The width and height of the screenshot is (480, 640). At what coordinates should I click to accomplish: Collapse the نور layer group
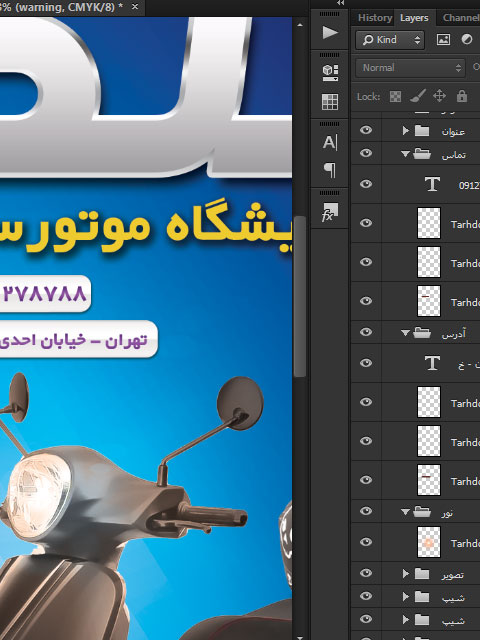[405, 511]
